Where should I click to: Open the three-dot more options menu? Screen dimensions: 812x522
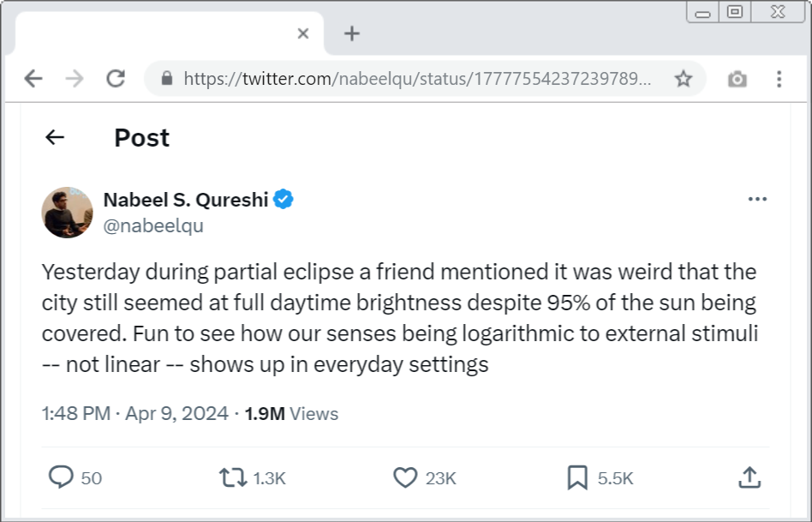[x=757, y=199]
